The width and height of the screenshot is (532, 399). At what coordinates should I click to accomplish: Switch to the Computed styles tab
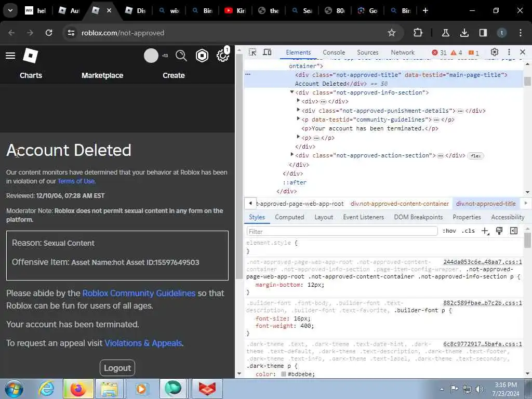tap(289, 217)
